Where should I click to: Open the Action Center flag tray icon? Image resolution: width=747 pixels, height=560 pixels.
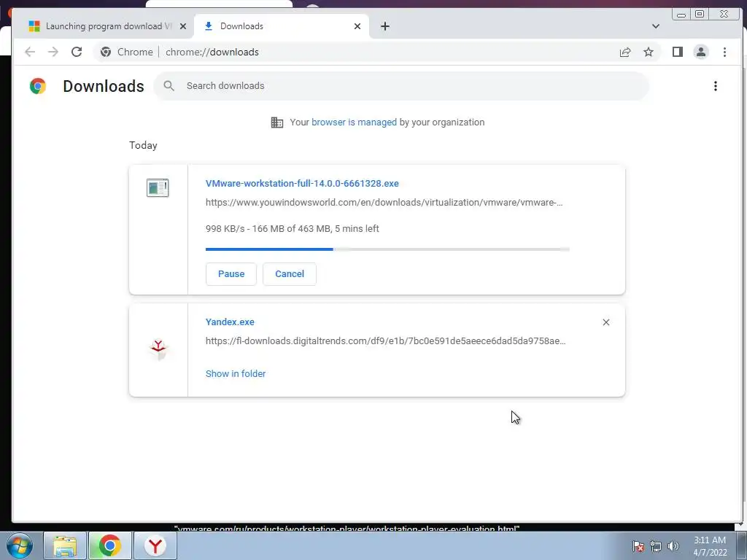tap(638, 546)
